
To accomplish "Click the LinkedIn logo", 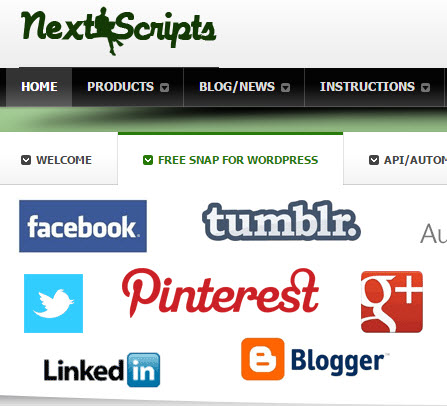I will pyautogui.click(x=102, y=370).
